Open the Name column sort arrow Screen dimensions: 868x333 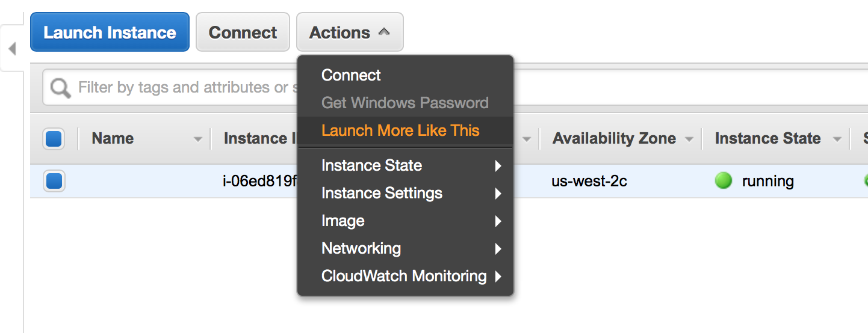[x=197, y=139]
